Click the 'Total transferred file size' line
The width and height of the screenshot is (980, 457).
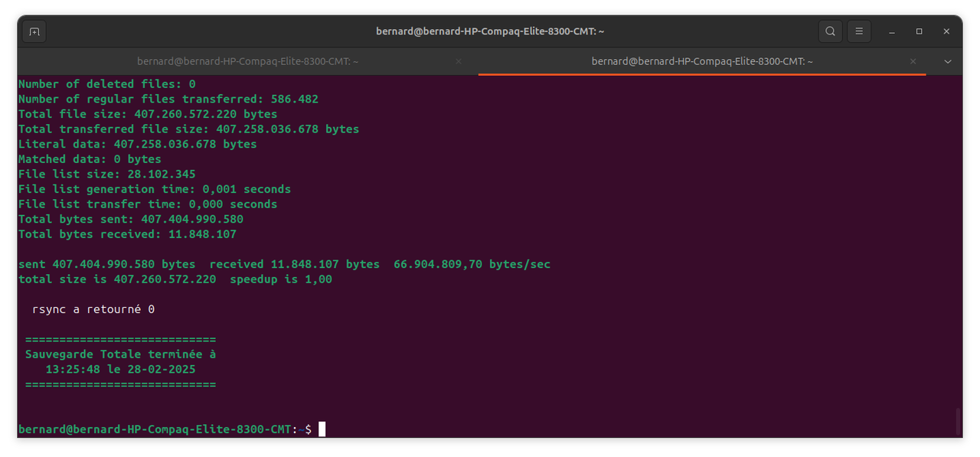[188, 129]
